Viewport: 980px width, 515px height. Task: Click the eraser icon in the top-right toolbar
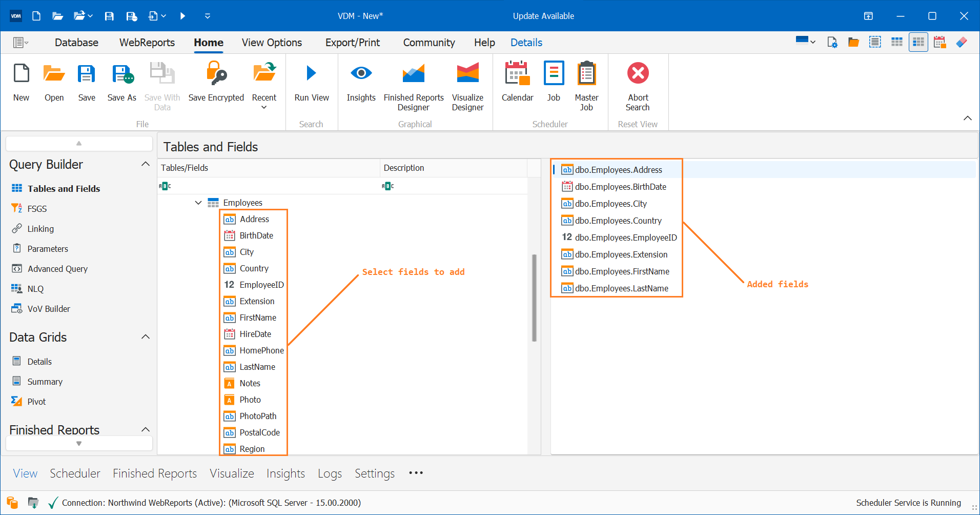click(962, 42)
